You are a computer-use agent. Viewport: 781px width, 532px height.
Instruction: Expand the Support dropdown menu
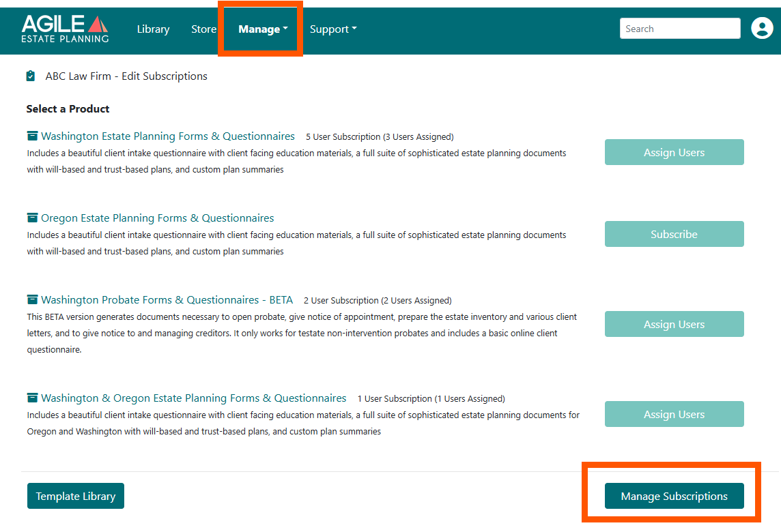(333, 29)
